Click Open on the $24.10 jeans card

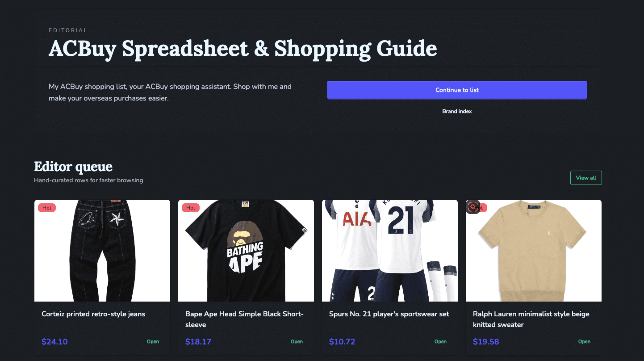pyautogui.click(x=153, y=342)
